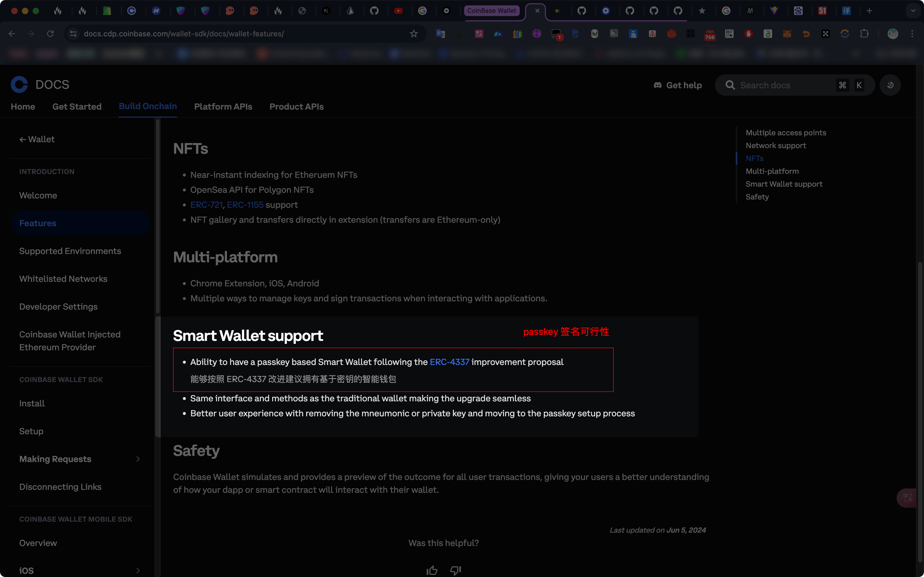This screenshot has height=577, width=924.
Task: Jump to Network support in contents
Action: (x=776, y=146)
